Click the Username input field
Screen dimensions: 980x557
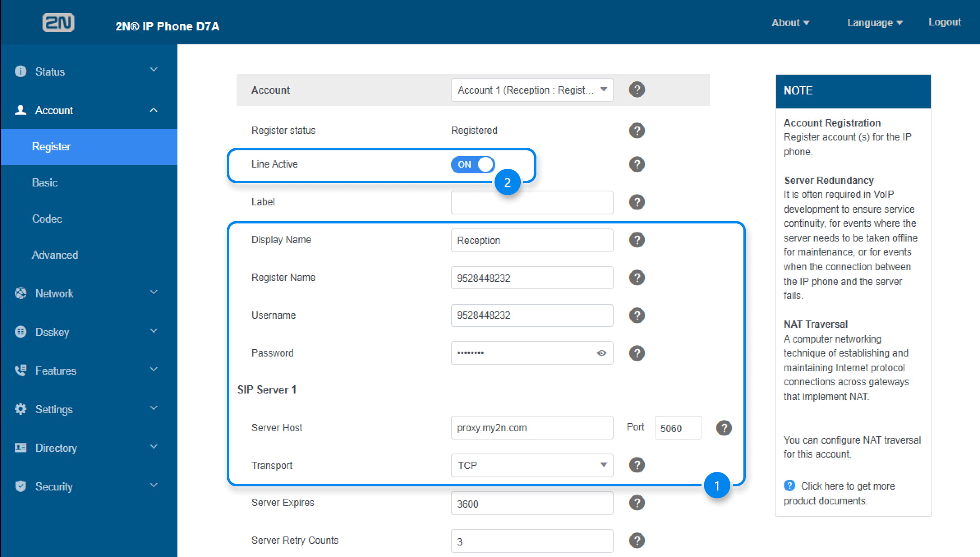(532, 315)
